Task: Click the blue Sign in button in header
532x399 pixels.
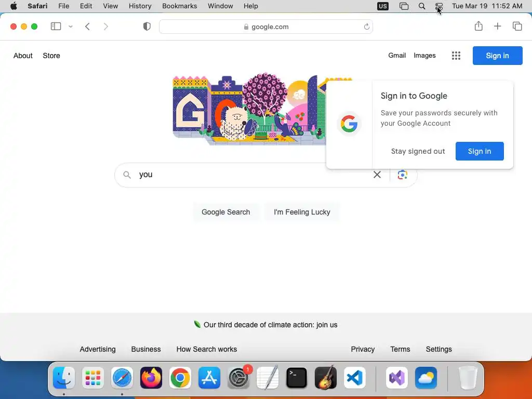Action: [497, 56]
